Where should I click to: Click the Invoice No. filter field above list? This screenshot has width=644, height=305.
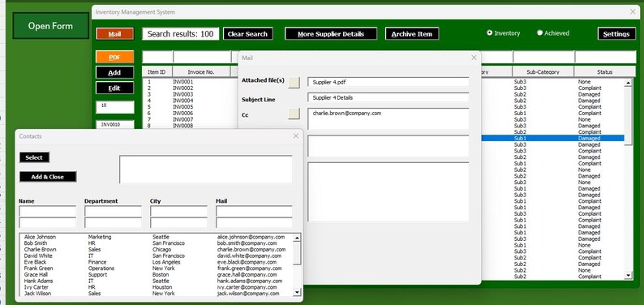pos(202,57)
